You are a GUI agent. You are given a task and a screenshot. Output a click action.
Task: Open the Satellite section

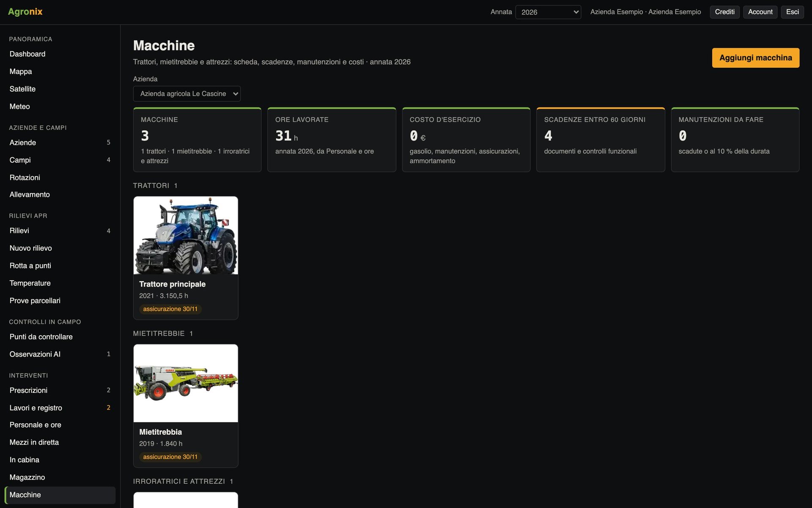pos(60,89)
